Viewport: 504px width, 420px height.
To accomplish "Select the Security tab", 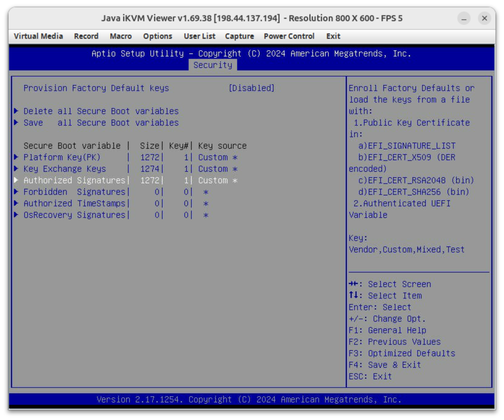I will point(213,65).
